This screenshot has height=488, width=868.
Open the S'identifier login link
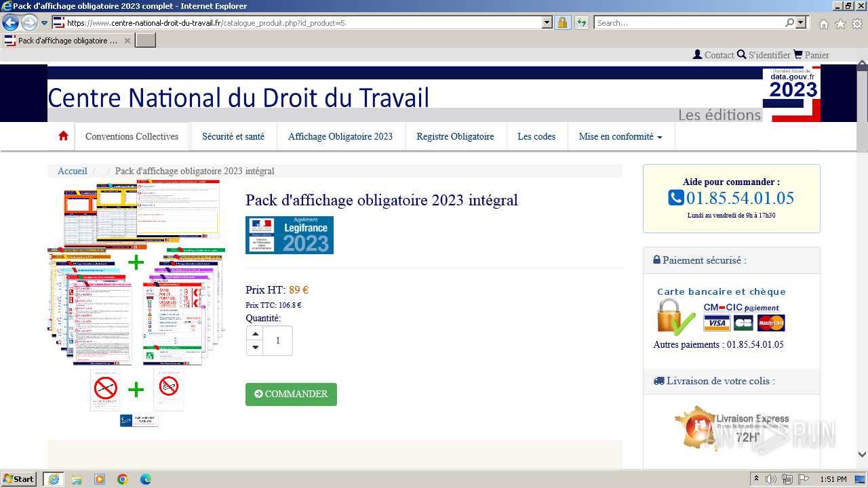(x=764, y=55)
